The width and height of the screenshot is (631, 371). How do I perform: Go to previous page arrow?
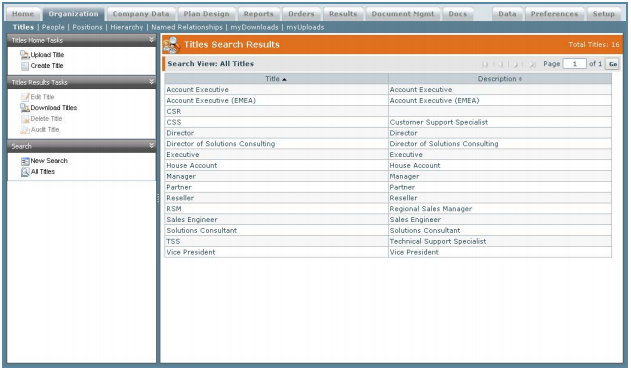click(501, 64)
